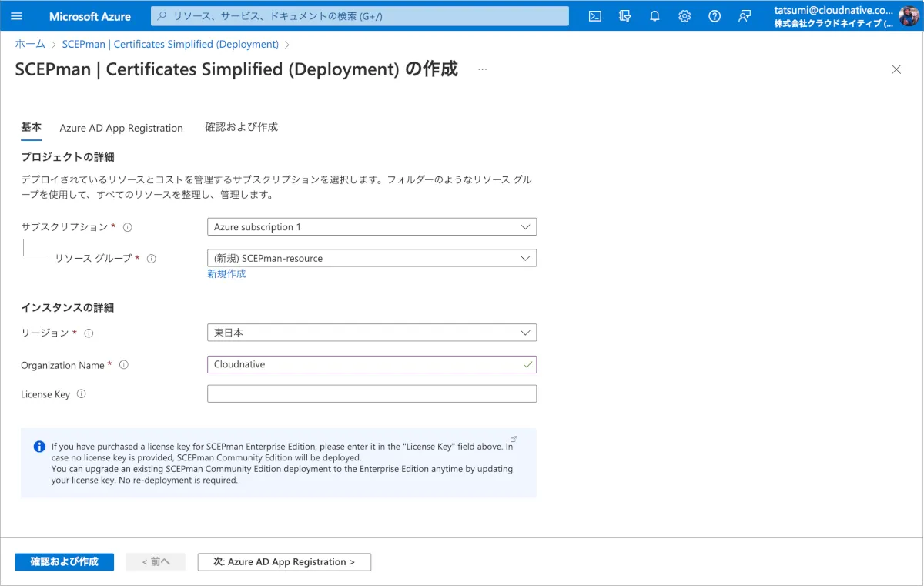The height and width of the screenshot is (586, 924).
Task: Click the info icon beside Organization Name
Action: coord(124,365)
